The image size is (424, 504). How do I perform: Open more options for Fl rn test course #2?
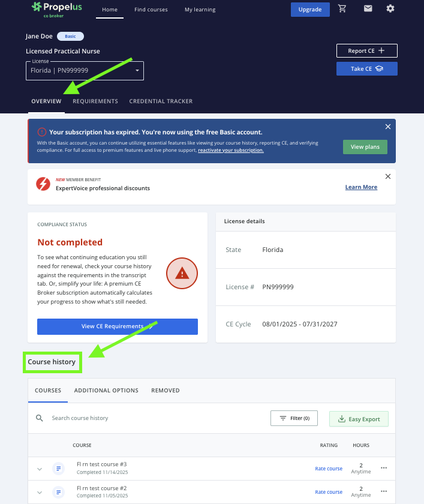pyautogui.click(x=384, y=492)
